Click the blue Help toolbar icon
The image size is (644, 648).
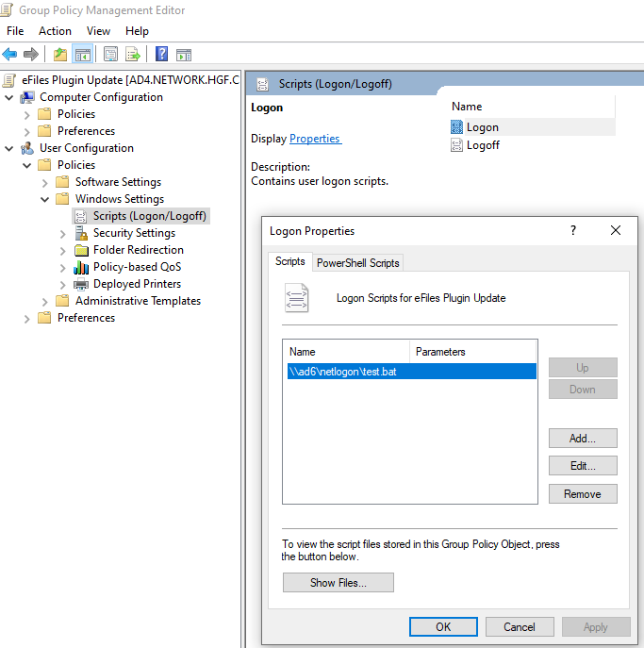(162, 55)
